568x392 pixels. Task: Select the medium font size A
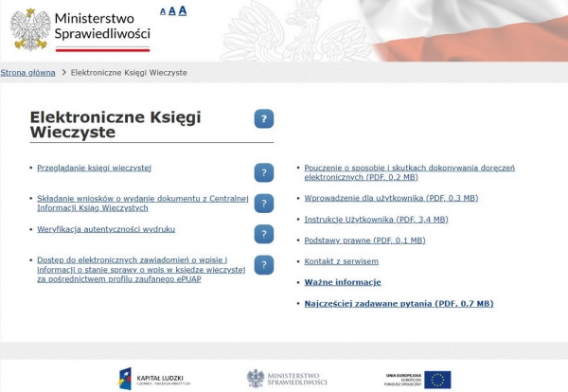(x=171, y=11)
